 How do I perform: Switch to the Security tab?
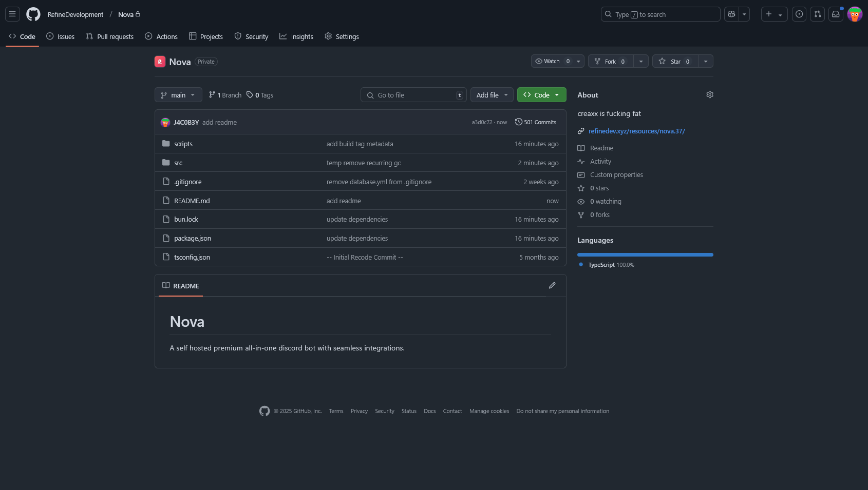[x=252, y=36]
